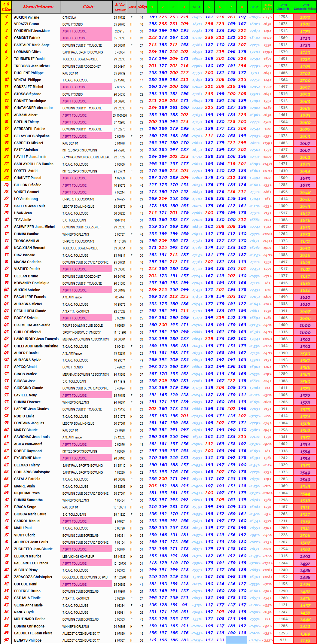Click the 'Clt Elim' header cell

[6, 7]
